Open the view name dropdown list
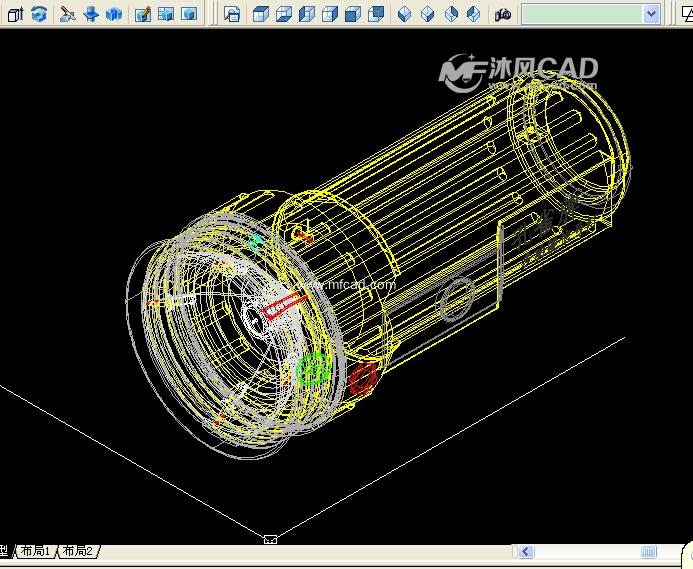 coord(651,14)
